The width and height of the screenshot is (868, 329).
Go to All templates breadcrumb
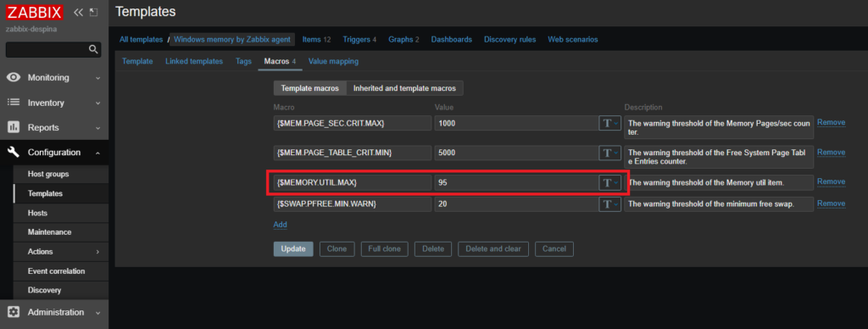[142, 39]
